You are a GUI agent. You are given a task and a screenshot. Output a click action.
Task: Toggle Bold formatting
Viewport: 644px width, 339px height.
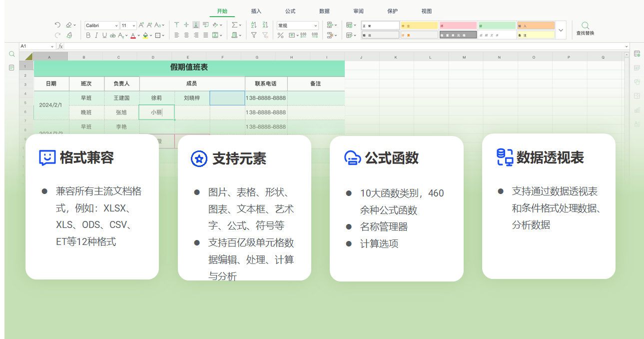[x=88, y=35]
